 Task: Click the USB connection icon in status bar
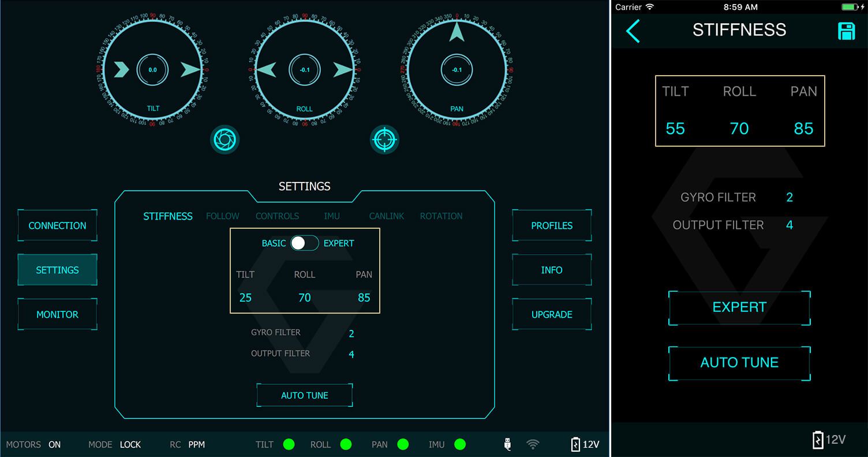[507, 444]
